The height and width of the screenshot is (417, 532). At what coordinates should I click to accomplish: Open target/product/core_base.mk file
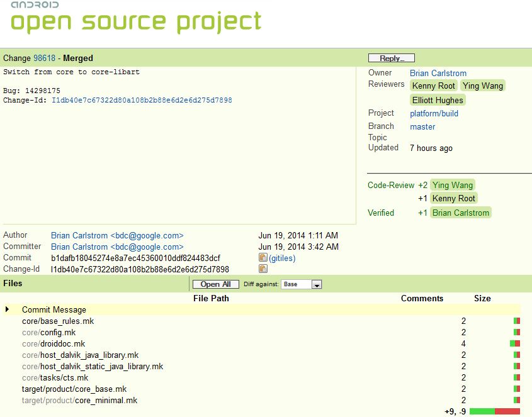[74, 389]
